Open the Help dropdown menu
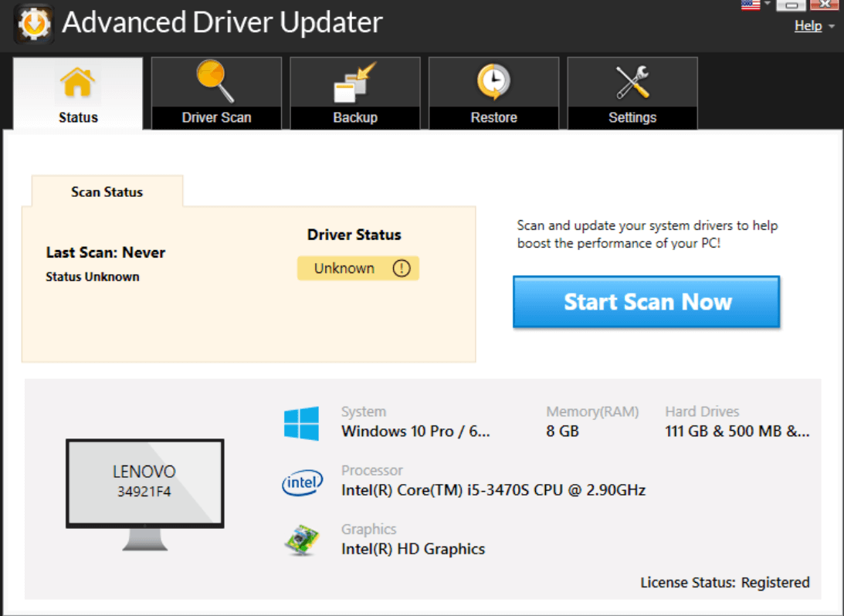 pyautogui.click(x=812, y=25)
